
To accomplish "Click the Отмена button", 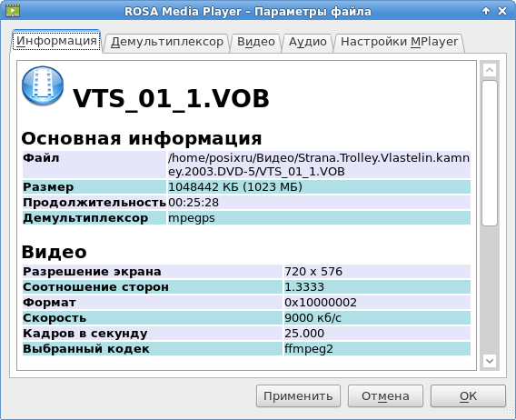I will (385, 396).
